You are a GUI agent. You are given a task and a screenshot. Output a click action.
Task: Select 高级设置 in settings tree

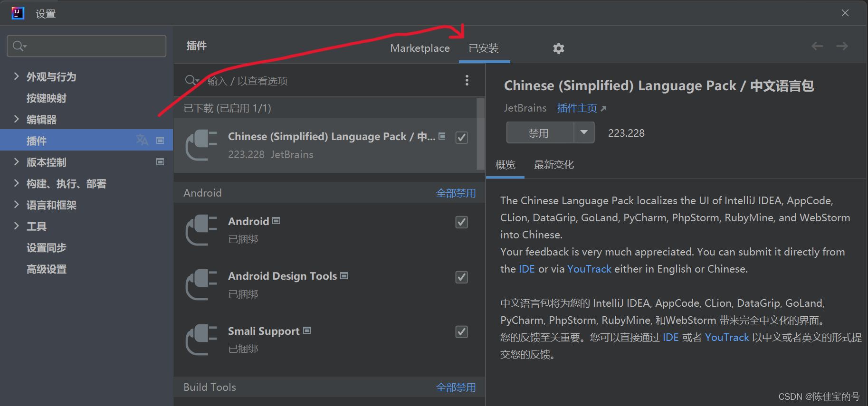pyautogui.click(x=46, y=269)
